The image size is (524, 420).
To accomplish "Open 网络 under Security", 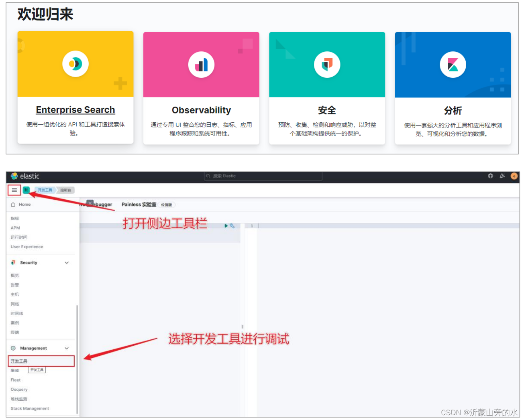I will point(15,304).
